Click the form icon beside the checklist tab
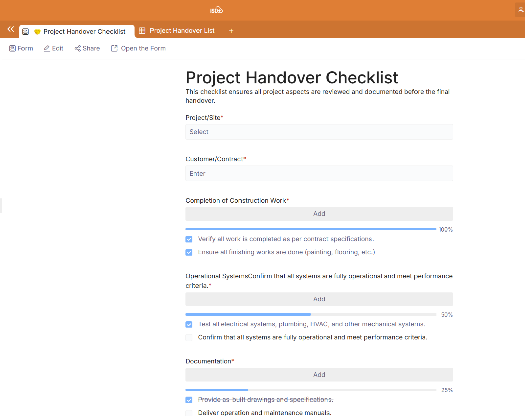This screenshot has height=420, width=525. (x=26, y=32)
